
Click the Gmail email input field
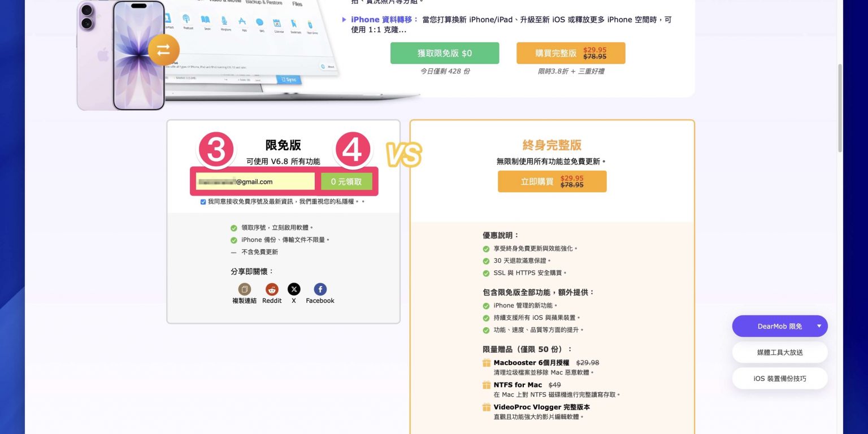coord(255,181)
